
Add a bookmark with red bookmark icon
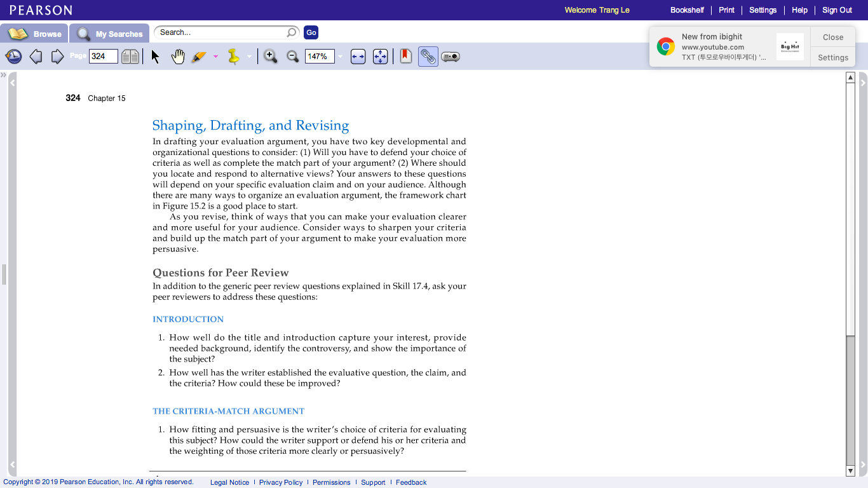(406, 57)
